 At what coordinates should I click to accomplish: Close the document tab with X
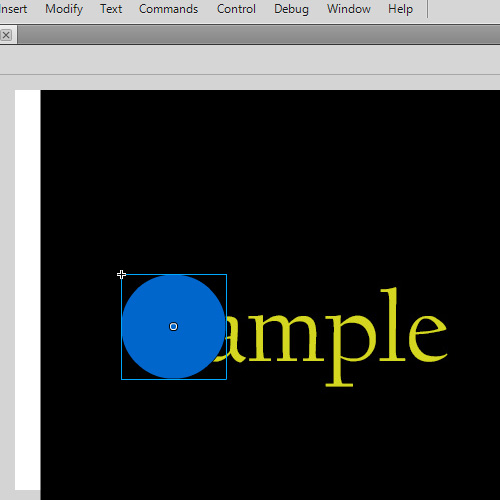[x=6, y=35]
